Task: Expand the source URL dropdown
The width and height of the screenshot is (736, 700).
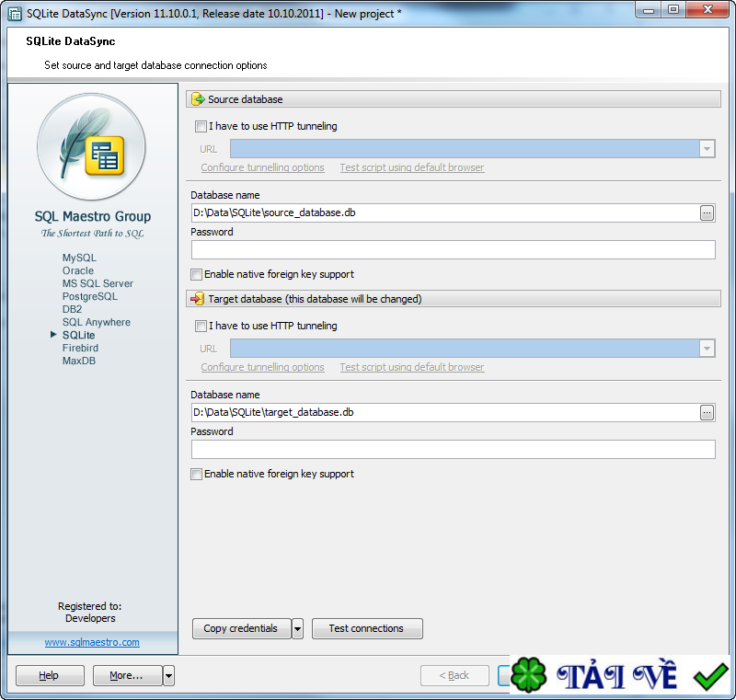Action: (x=708, y=147)
